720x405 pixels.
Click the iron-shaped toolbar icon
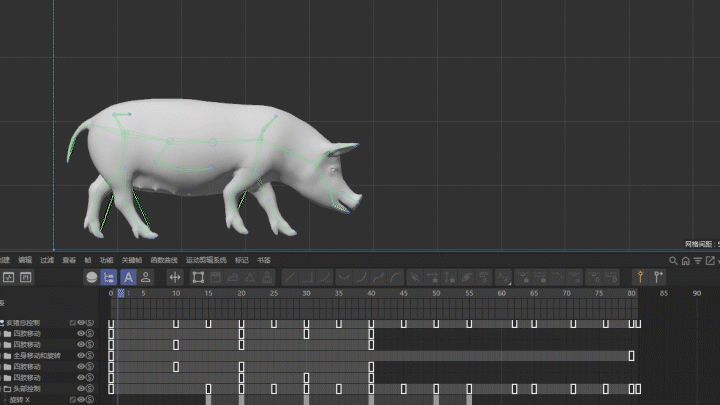[233, 277]
